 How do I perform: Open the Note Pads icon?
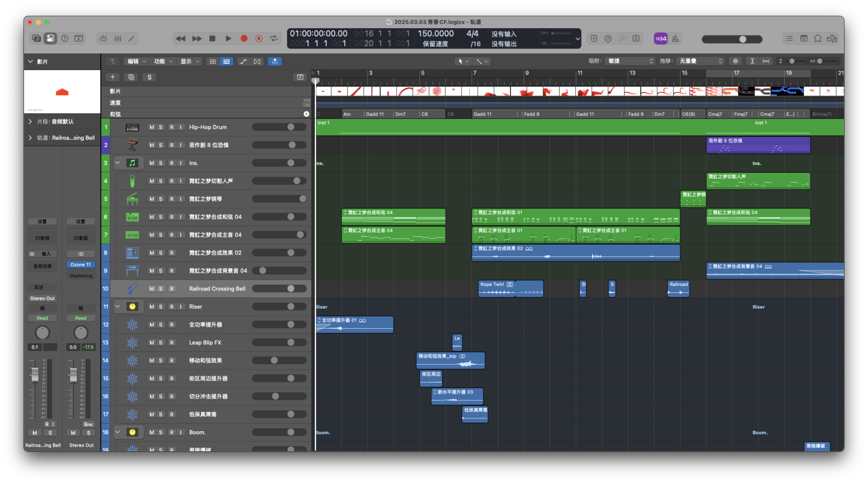(x=804, y=38)
